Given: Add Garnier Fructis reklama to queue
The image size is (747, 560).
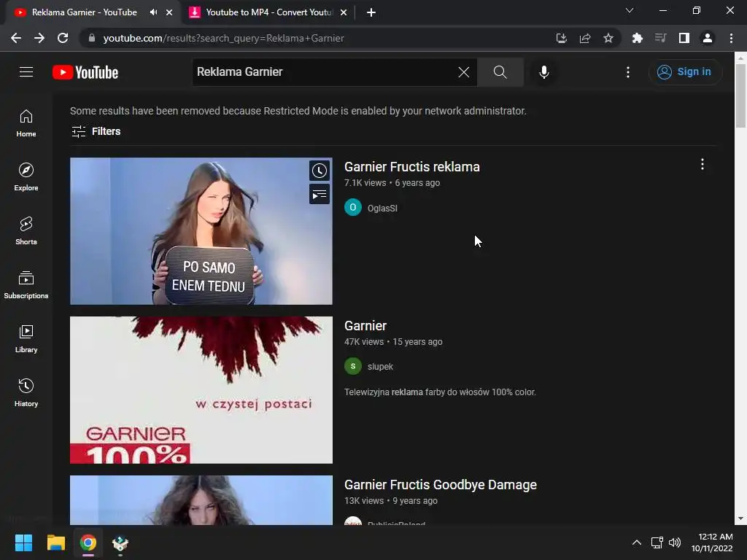Looking at the screenshot, I should pos(320,194).
